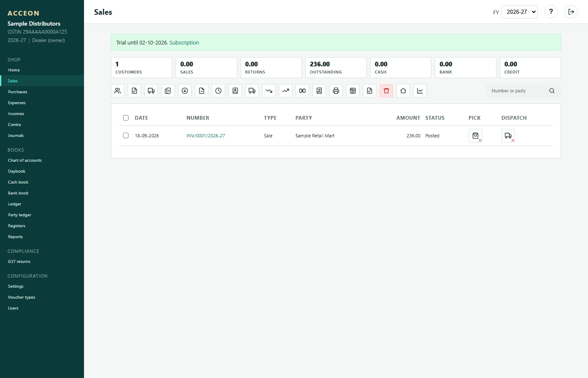
Task: Click the red trash delete icon
Action: 386,91
